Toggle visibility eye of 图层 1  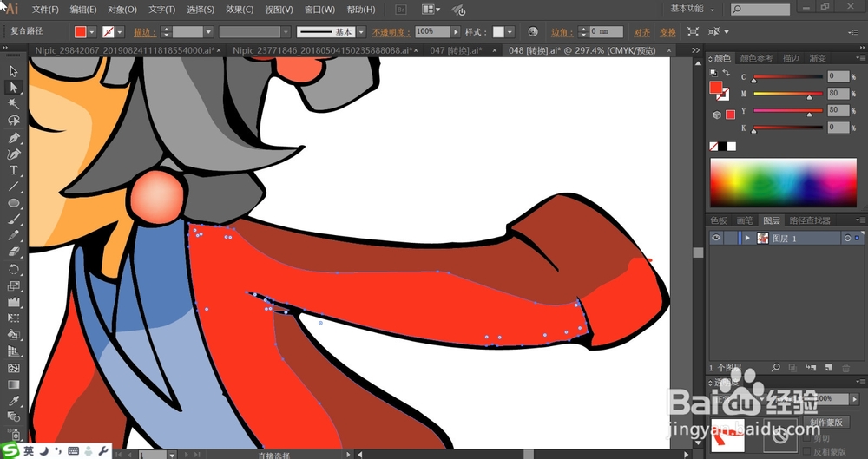pyautogui.click(x=716, y=238)
